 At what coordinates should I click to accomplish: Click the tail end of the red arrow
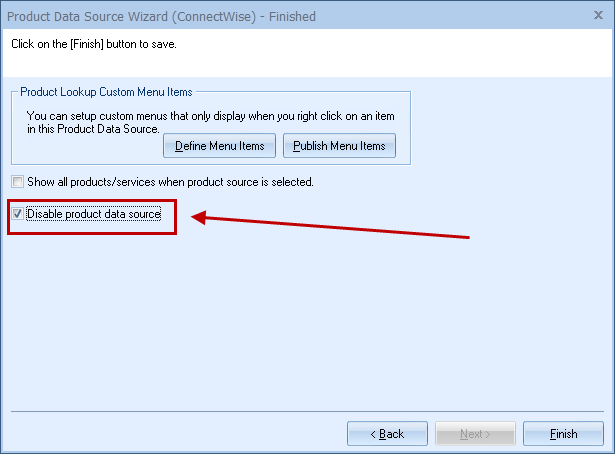(466, 237)
